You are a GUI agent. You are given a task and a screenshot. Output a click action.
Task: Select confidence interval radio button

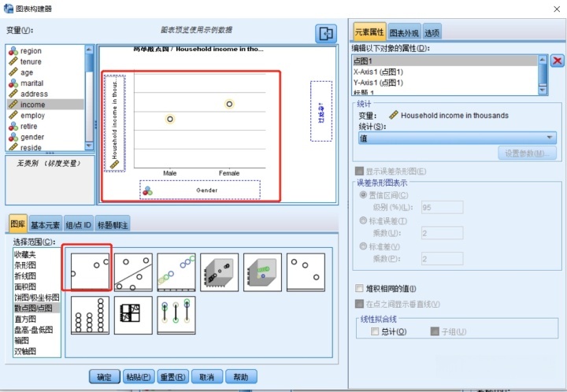point(363,194)
